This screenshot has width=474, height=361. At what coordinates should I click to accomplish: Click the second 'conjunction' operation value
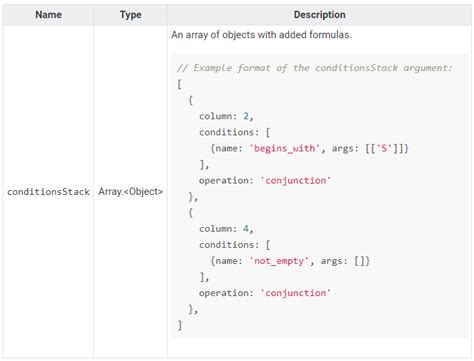click(296, 293)
